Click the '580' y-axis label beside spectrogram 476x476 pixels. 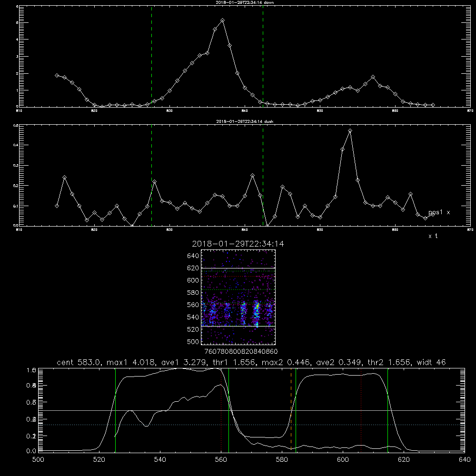click(193, 293)
